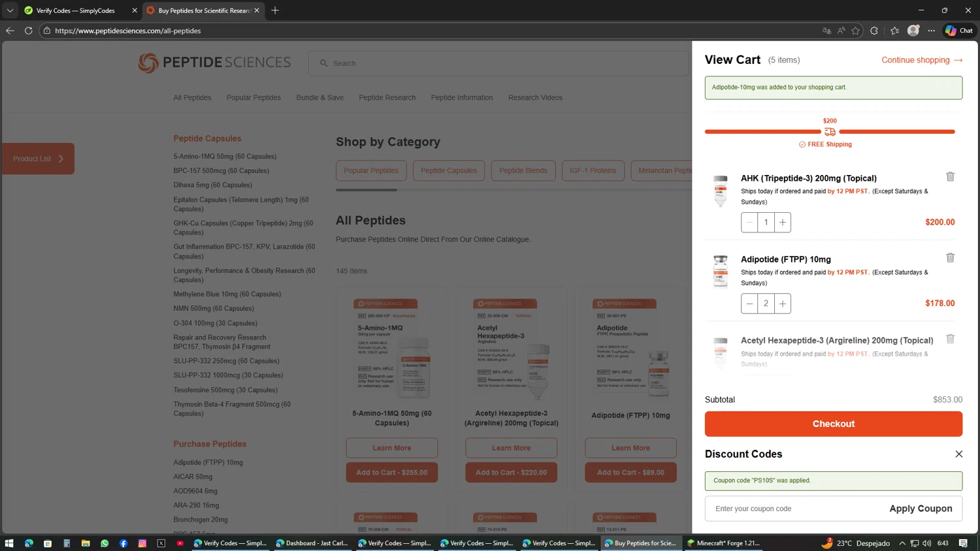Switch to Minecraft Forge taskbar window
Screen dimensions: 980x551
tap(723, 543)
